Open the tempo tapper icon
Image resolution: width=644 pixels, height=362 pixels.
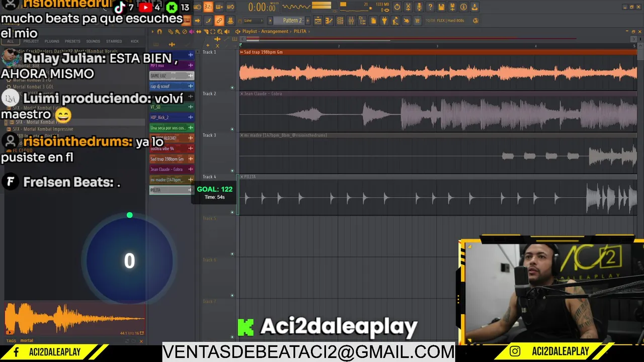395,21
